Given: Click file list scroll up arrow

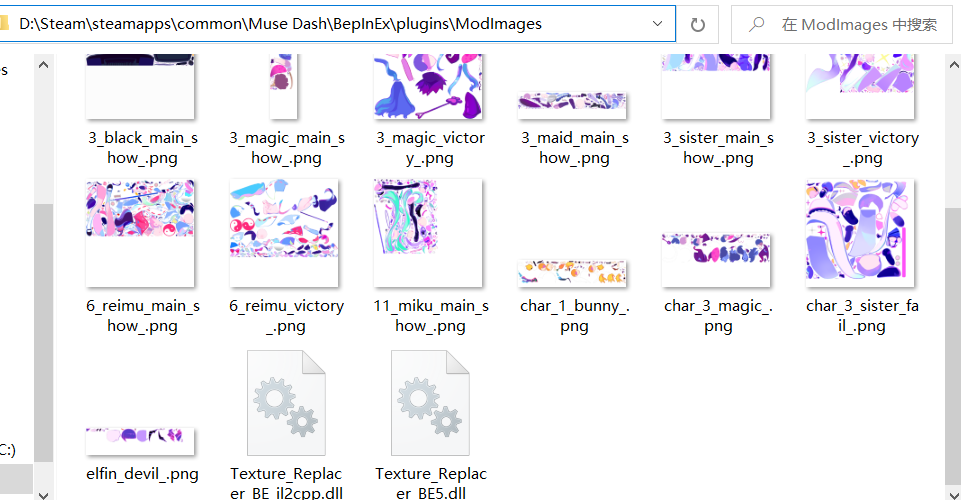Looking at the screenshot, I should pyautogui.click(x=954, y=64).
